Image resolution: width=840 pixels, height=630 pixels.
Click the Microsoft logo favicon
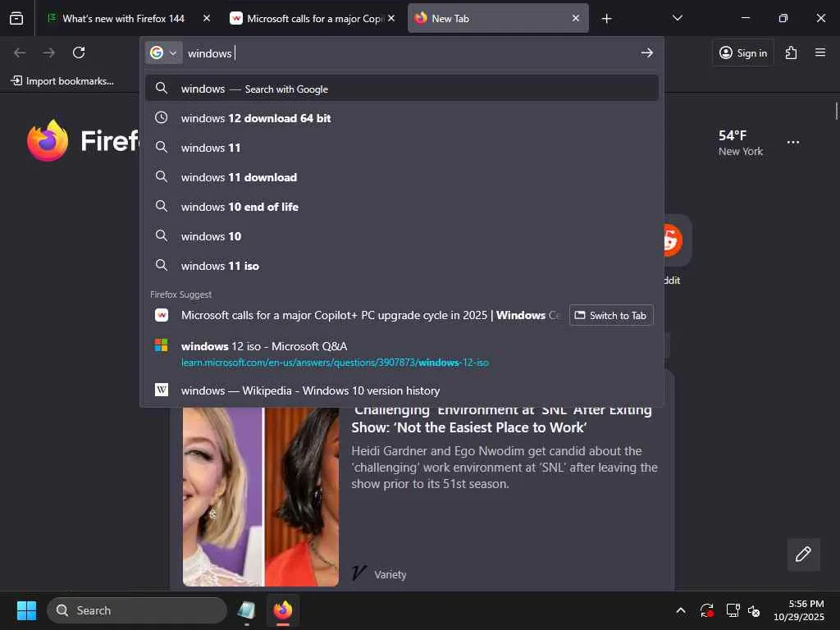click(162, 345)
